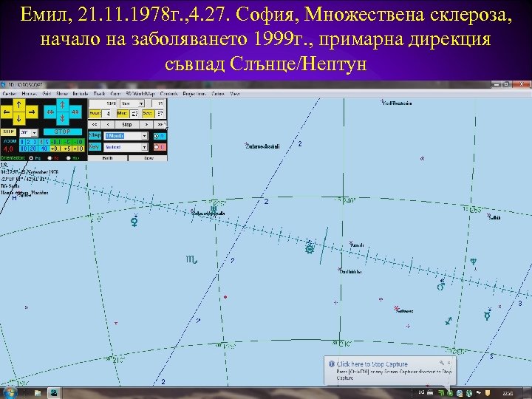Viewport: 532px width, 399px height.
Task: Open the Show menu
Action: pos(62,94)
